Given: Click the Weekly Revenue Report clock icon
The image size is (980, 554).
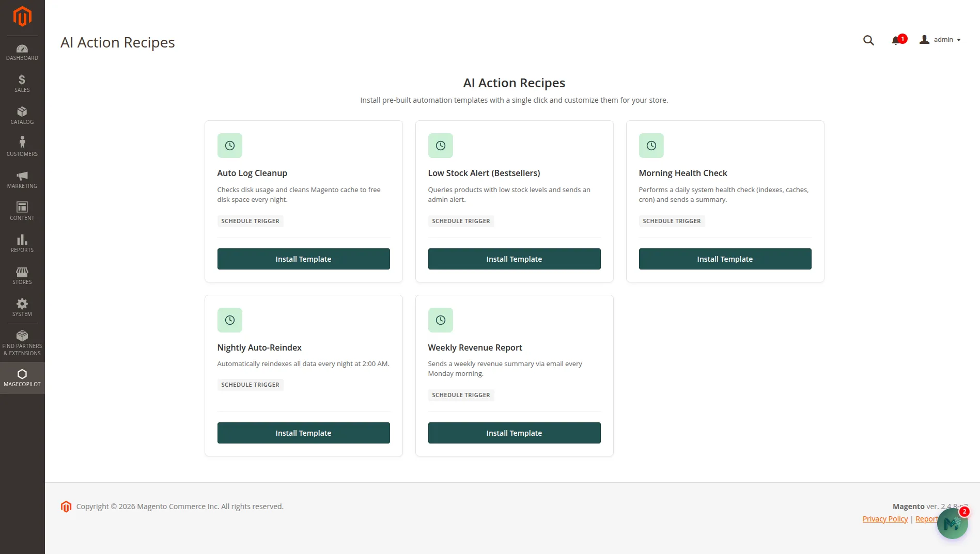Looking at the screenshot, I should pos(441,320).
